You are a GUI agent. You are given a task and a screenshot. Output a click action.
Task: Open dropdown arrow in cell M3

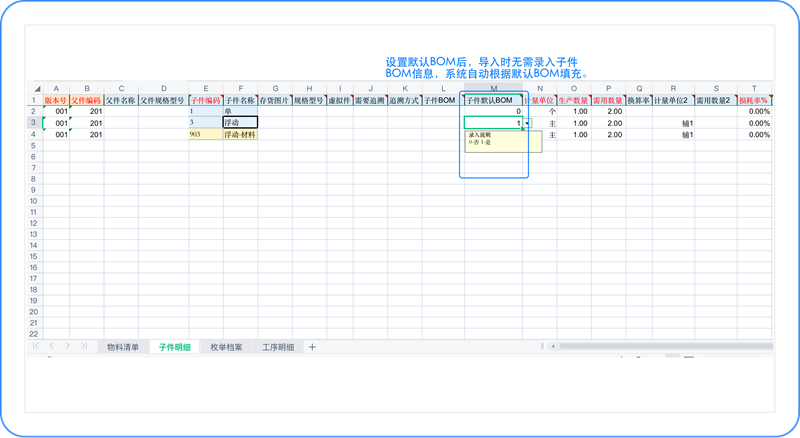[x=528, y=123]
